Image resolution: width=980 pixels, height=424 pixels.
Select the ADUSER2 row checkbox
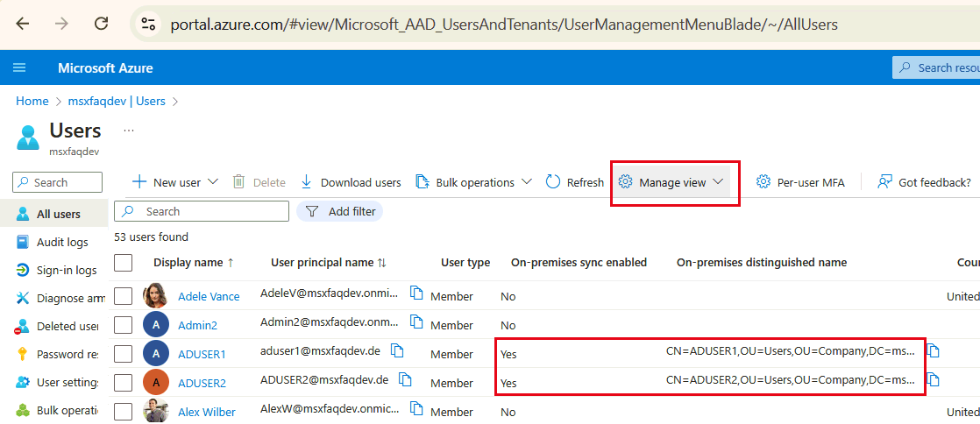[123, 383]
